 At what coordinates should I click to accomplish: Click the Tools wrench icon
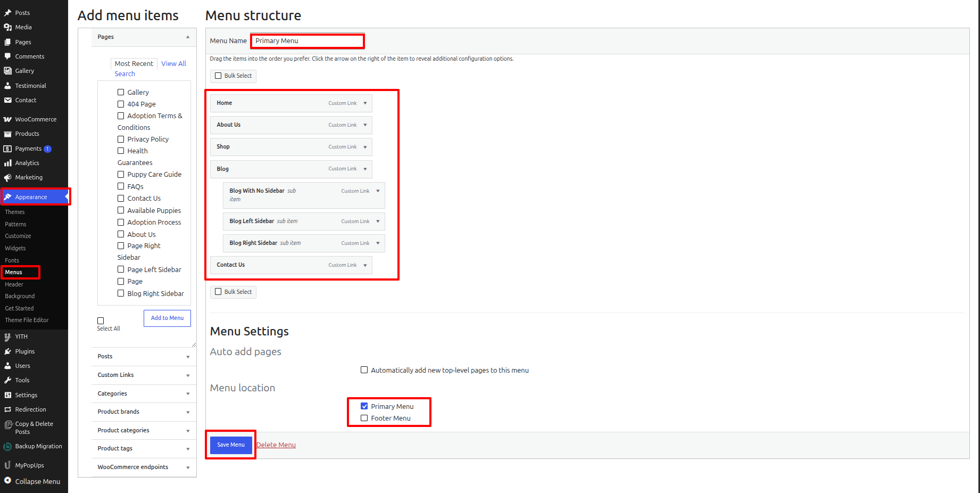pyautogui.click(x=7, y=380)
